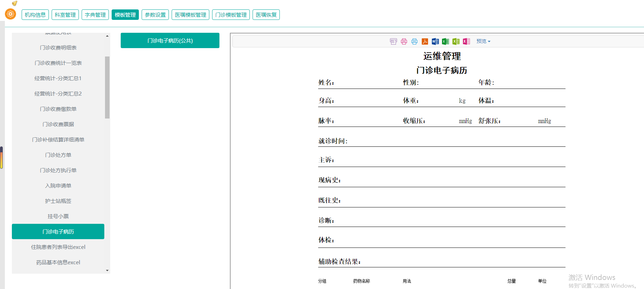Select 门诊收费票据 template

click(58, 124)
